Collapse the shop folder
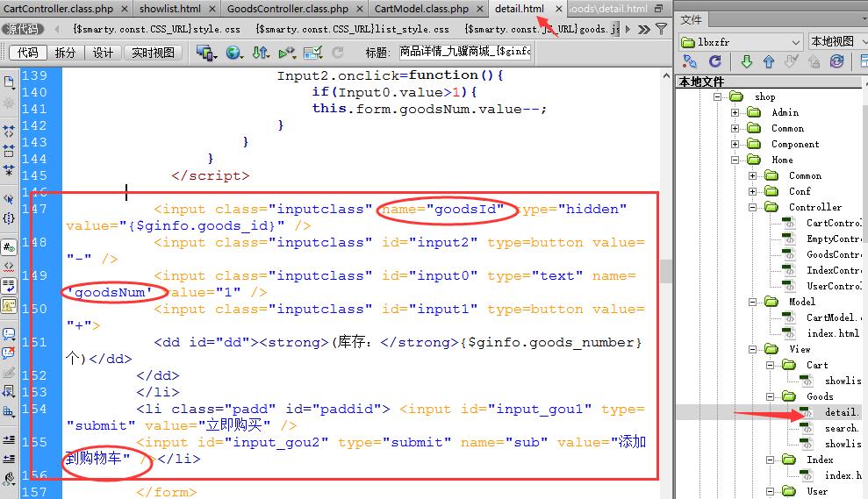868x499 pixels. pos(717,96)
